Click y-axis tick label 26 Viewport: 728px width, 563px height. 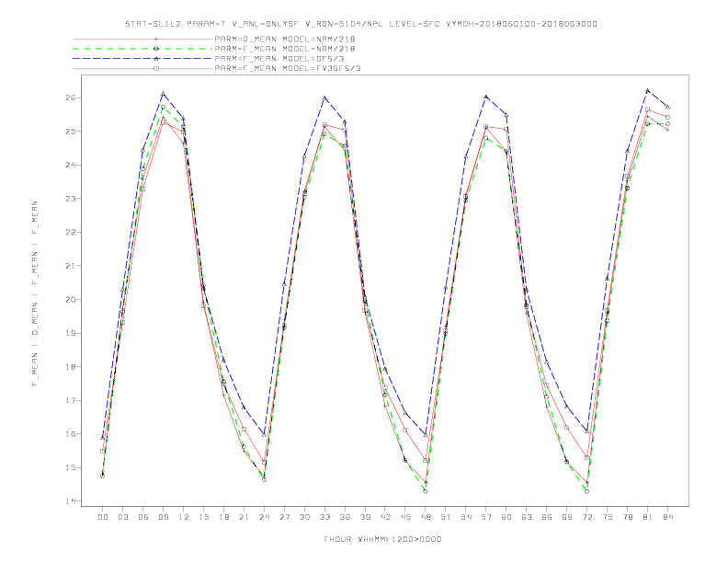click(x=71, y=98)
